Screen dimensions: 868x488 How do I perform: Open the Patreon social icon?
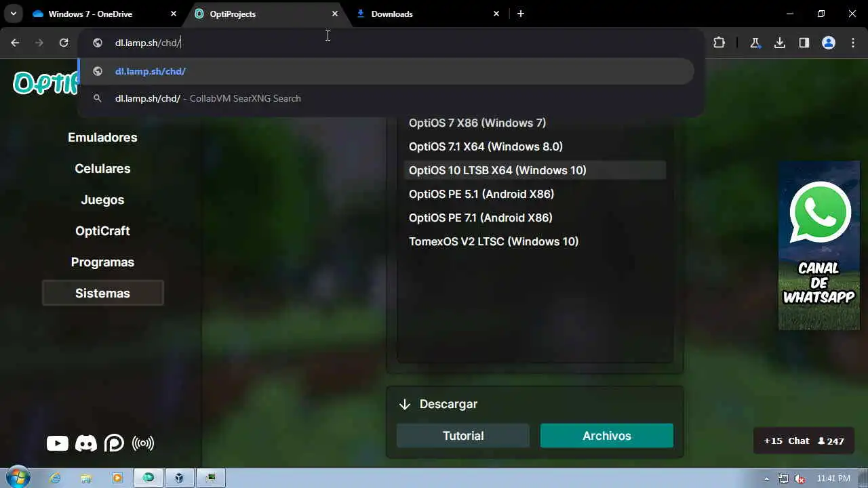click(x=114, y=443)
